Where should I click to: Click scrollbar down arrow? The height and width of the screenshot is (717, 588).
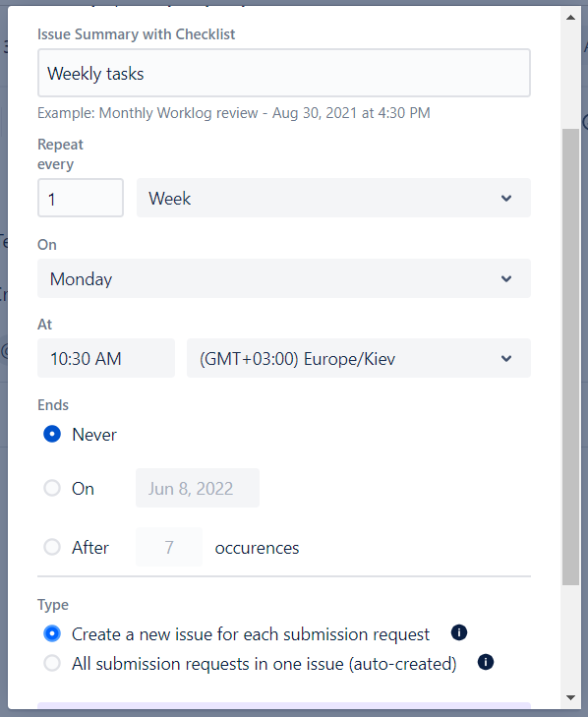(x=570, y=697)
